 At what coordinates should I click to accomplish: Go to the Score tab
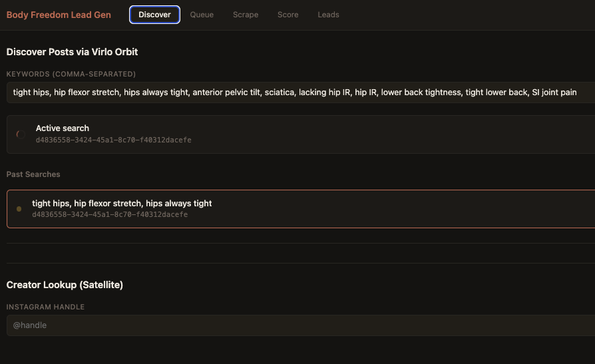[x=288, y=15]
